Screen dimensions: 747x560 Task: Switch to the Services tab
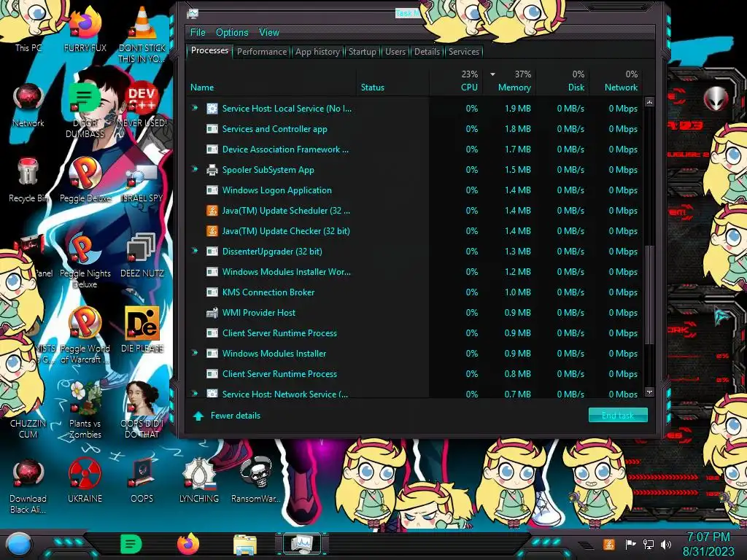pyautogui.click(x=463, y=52)
